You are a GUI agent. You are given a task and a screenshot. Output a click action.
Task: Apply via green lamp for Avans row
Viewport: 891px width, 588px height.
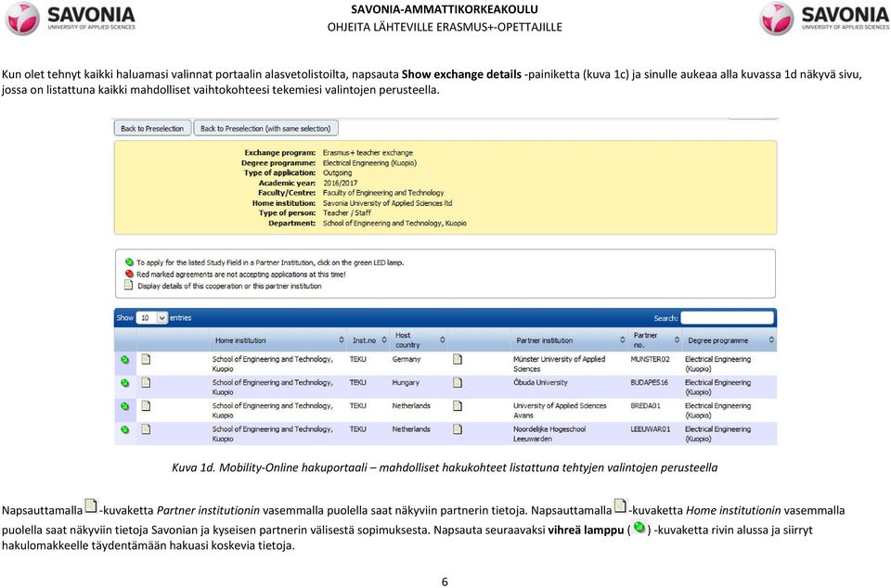[125, 406]
